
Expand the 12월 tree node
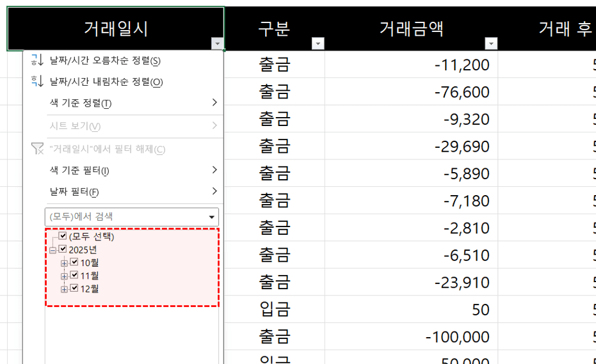[x=64, y=289]
